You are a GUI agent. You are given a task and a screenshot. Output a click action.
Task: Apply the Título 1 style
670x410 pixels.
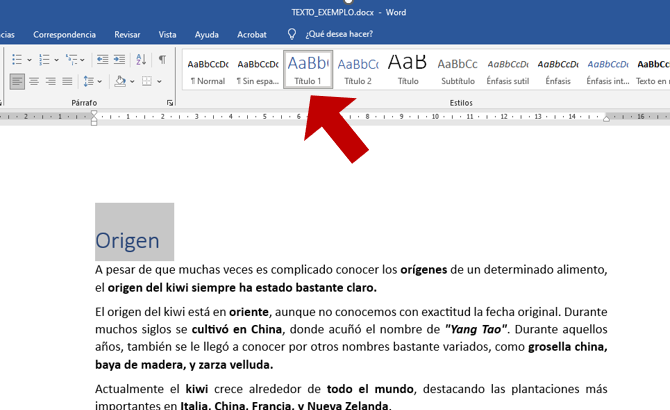click(x=308, y=69)
